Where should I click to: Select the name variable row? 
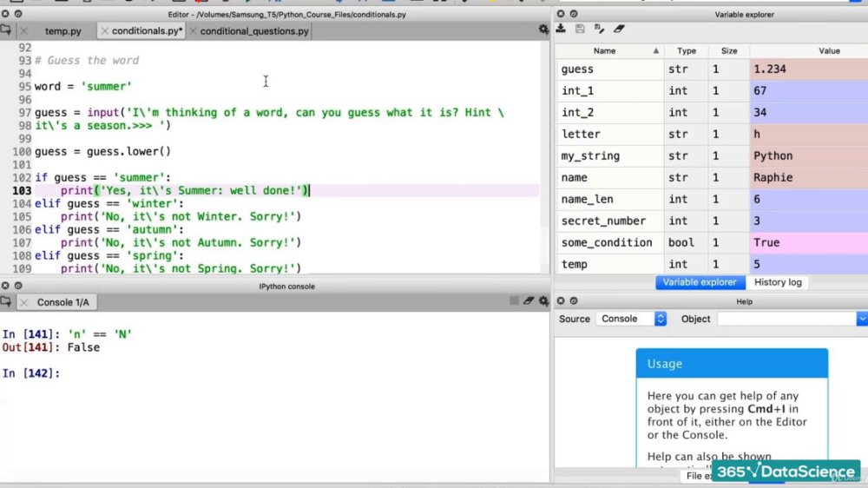[x=712, y=178]
